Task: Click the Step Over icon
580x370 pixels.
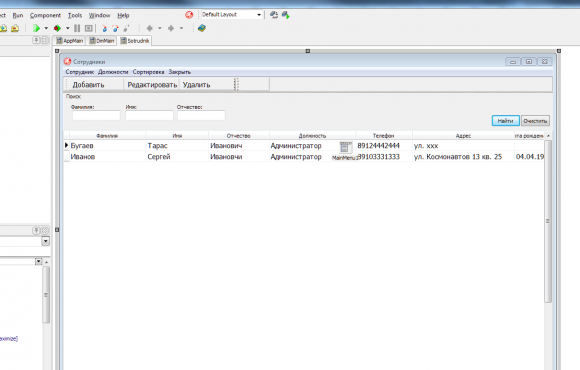Action: (x=115, y=28)
